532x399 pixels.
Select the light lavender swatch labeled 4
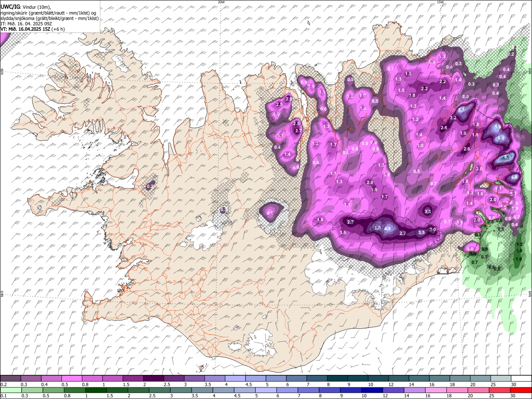tap(234, 379)
